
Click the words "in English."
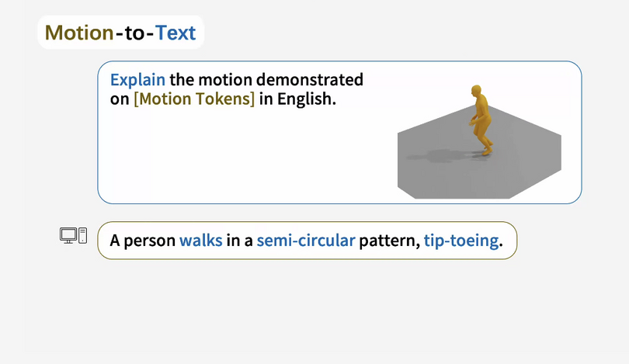(x=297, y=99)
